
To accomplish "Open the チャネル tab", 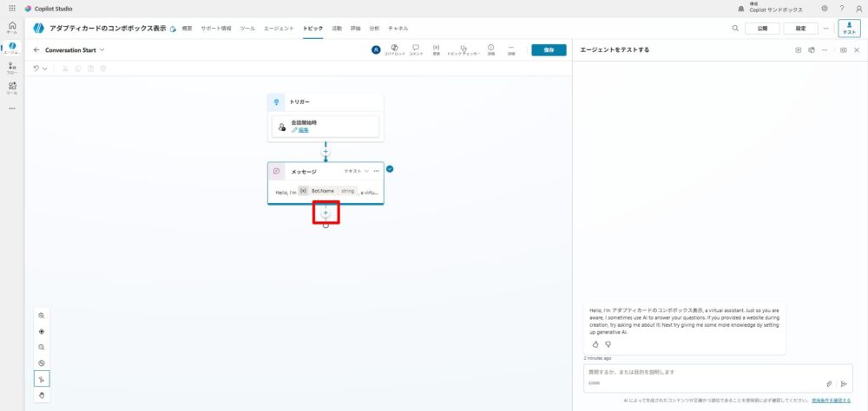I will [398, 29].
